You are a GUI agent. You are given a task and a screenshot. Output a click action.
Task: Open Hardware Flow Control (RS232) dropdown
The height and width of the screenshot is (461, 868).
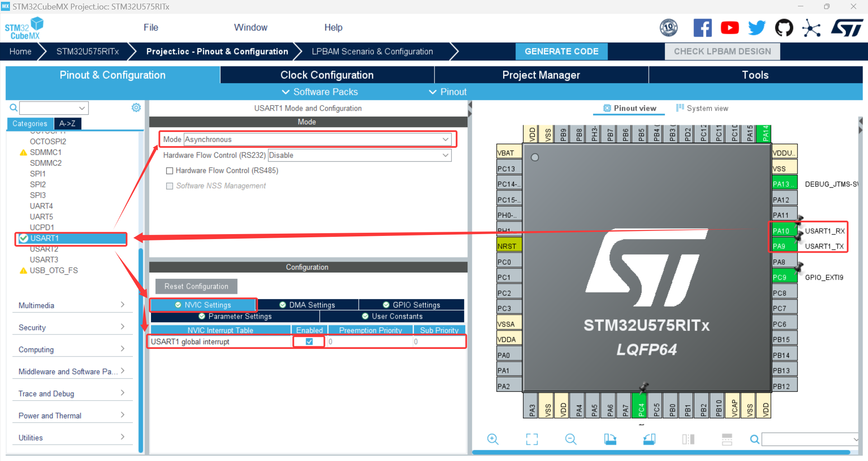[x=359, y=155]
